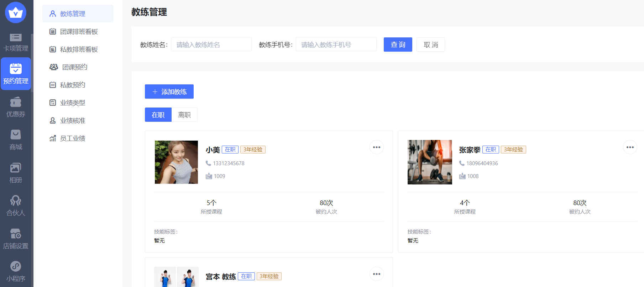Go to 商城 shopping bag icon

tap(16, 135)
